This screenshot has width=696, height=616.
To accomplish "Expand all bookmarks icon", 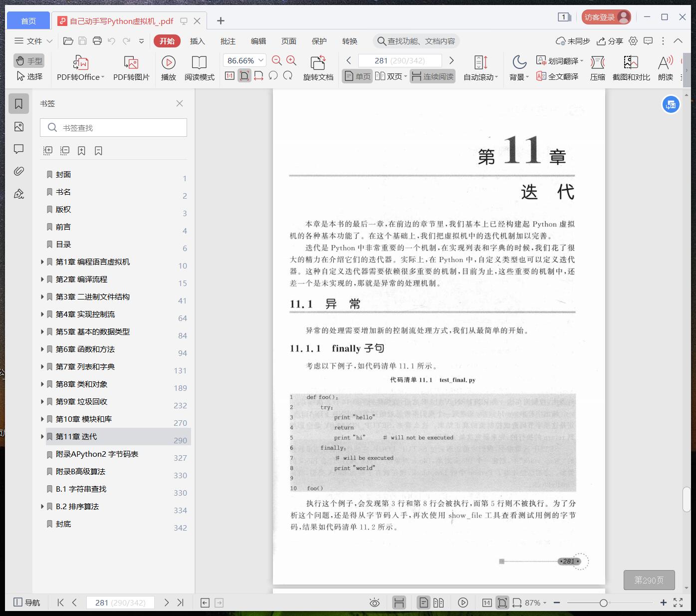I will pyautogui.click(x=48, y=151).
